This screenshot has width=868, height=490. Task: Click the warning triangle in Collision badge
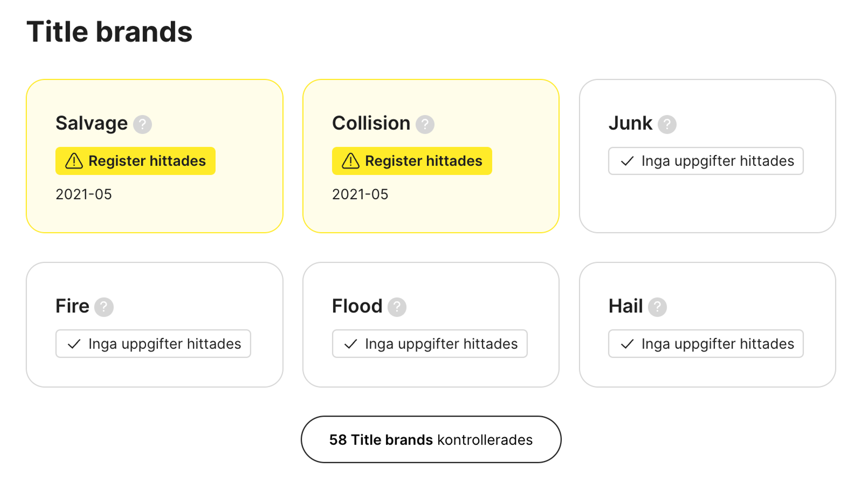tap(350, 161)
